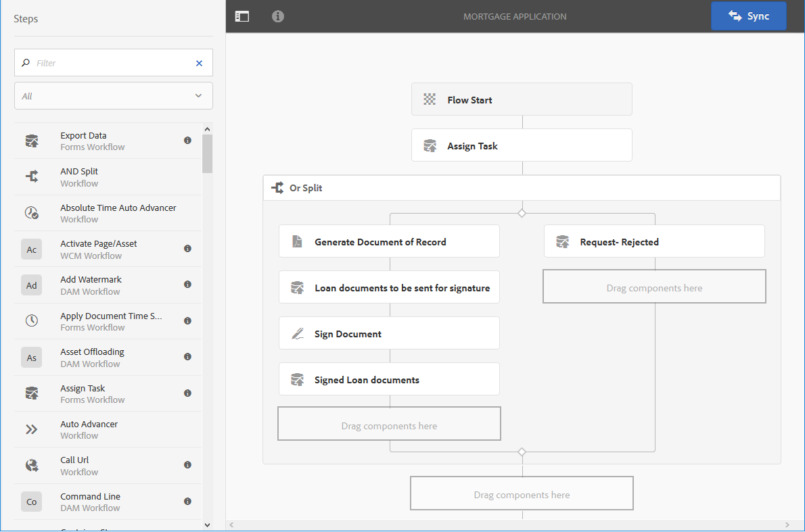Toggle the side panel icon
Screen dimensions: 805x532
tap(241, 16)
